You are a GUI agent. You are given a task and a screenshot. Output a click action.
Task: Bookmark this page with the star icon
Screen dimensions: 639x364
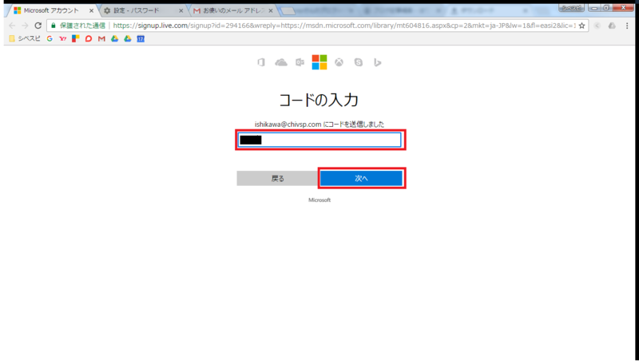click(x=582, y=26)
